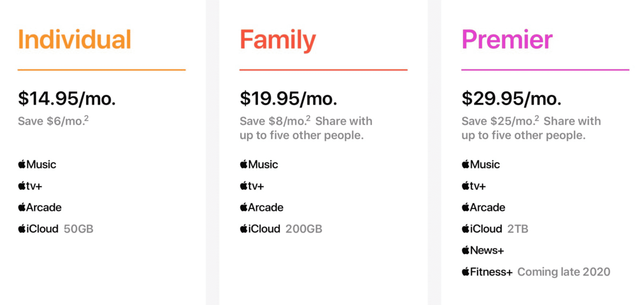Click the iCloud 200GB entry

281,229
